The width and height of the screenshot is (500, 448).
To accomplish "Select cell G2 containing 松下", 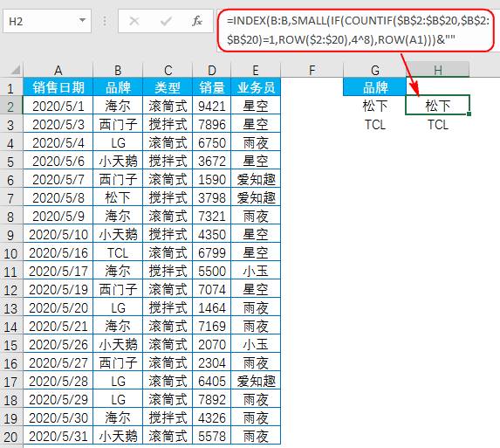I will coord(375,106).
